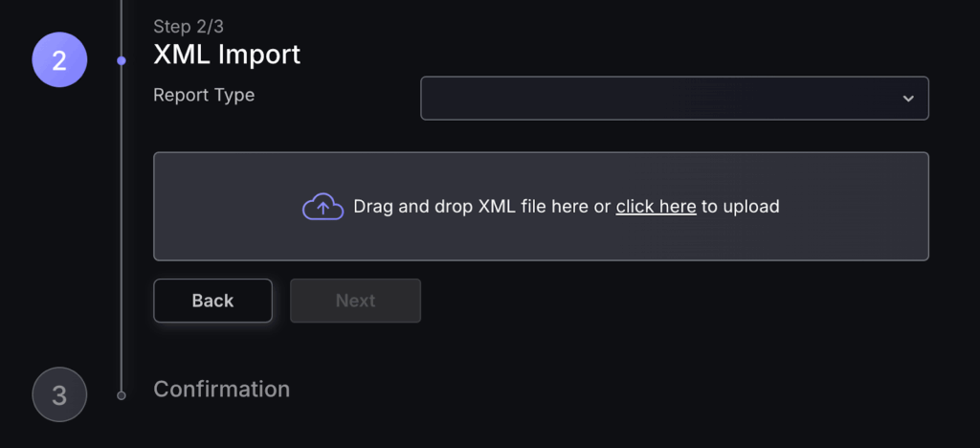Click the Report Type field label

pos(204,95)
